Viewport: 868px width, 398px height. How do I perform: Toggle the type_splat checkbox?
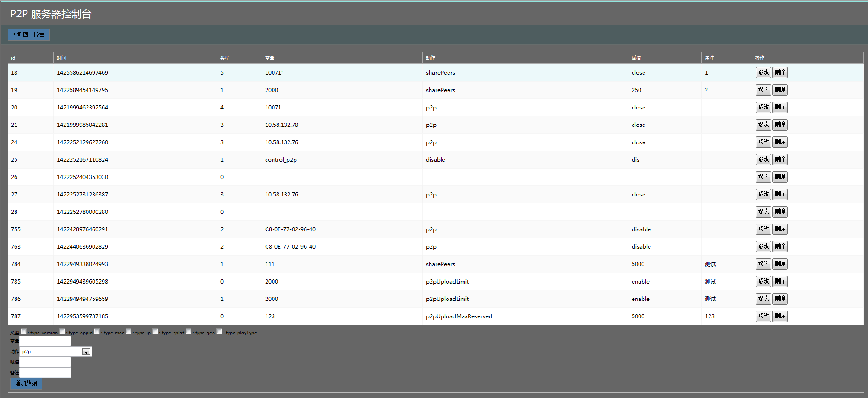pyautogui.click(x=155, y=332)
